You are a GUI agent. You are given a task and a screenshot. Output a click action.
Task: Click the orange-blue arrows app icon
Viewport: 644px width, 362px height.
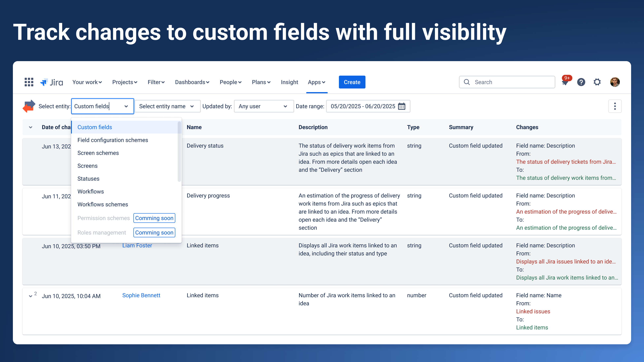pyautogui.click(x=29, y=106)
